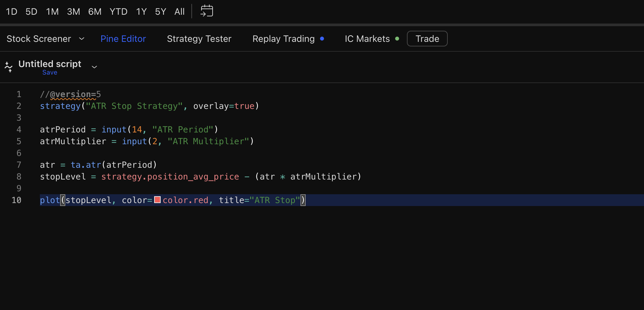This screenshot has height=310, width=644.
Task: Click the Trade button
Action: pos(427,39)
